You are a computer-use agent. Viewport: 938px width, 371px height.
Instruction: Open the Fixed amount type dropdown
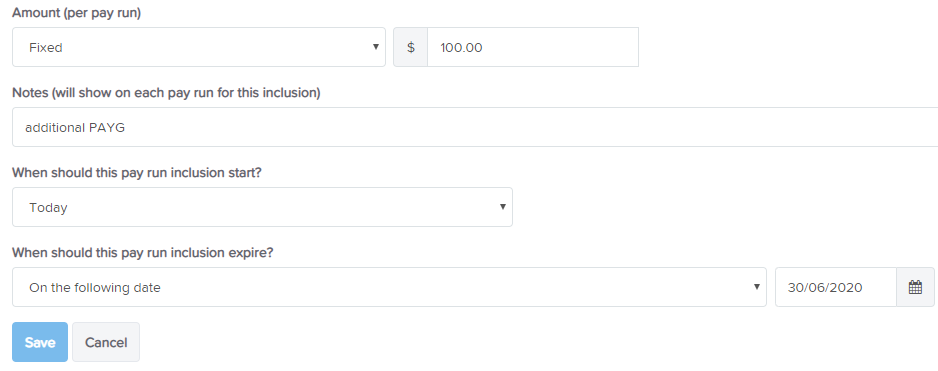[x=199, y=47]
